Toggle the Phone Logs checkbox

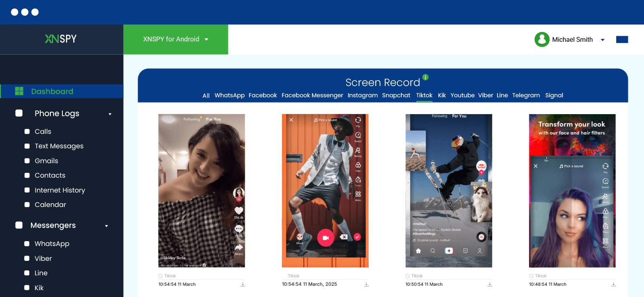tap(19, 113)
